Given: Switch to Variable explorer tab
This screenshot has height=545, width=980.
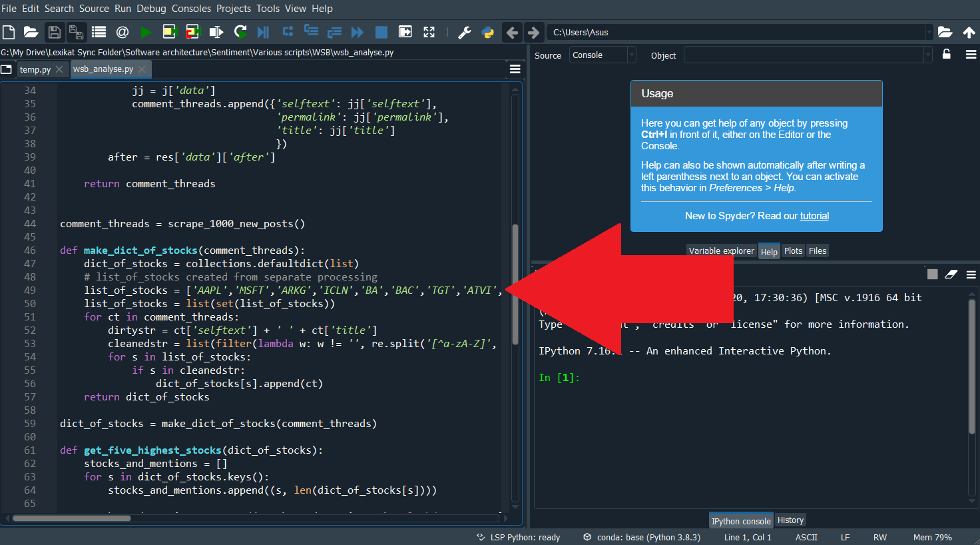Looking at the screenshot, I should pos(722,251).
